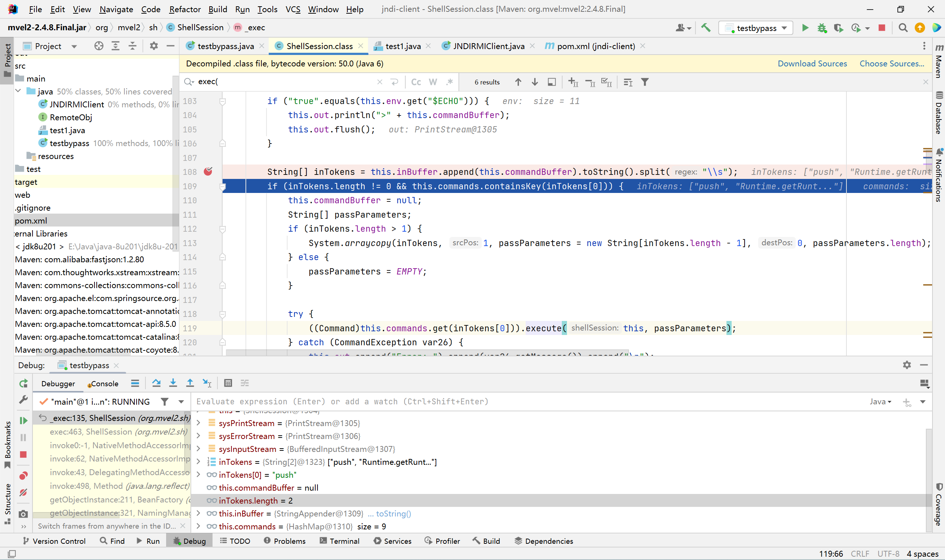Toggle breakpoint on line 108

[208, 172]
